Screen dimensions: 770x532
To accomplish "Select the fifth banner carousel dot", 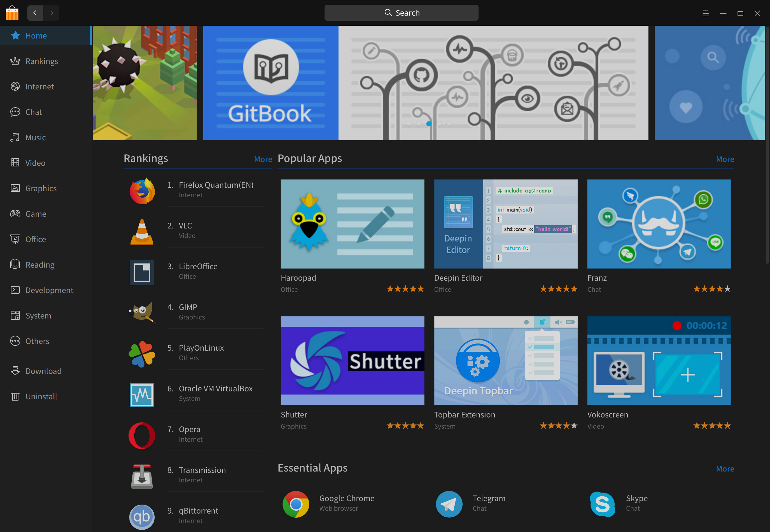I will 449,124.
